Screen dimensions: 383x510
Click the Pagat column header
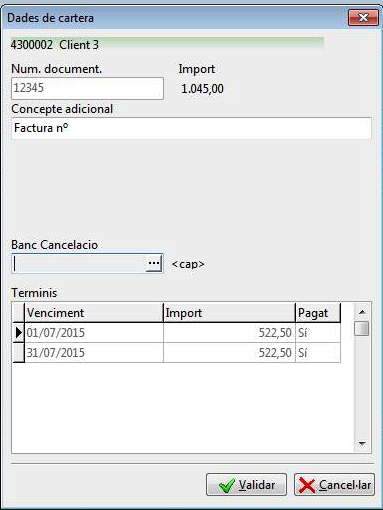(318, 313)
